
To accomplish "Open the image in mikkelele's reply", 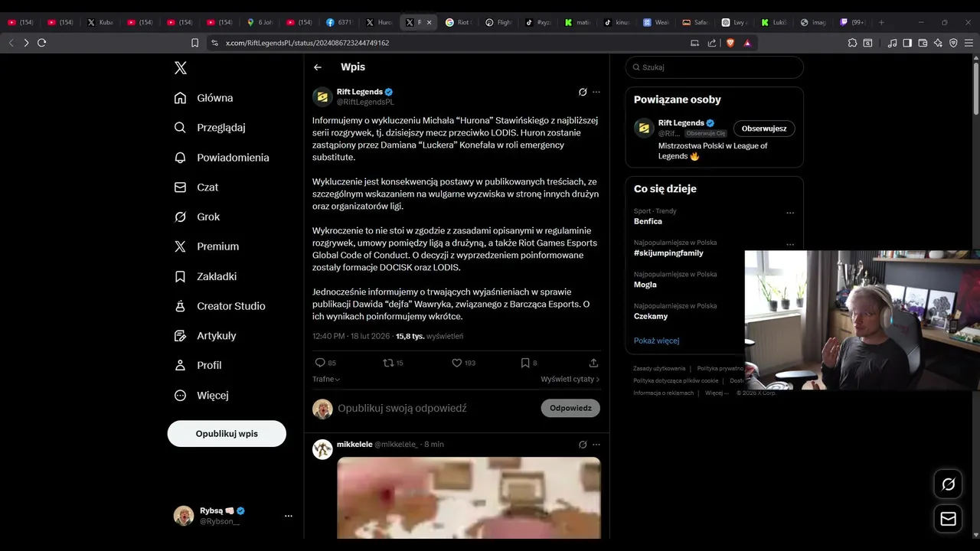I will pyautogui.click(x=469, y=497).
